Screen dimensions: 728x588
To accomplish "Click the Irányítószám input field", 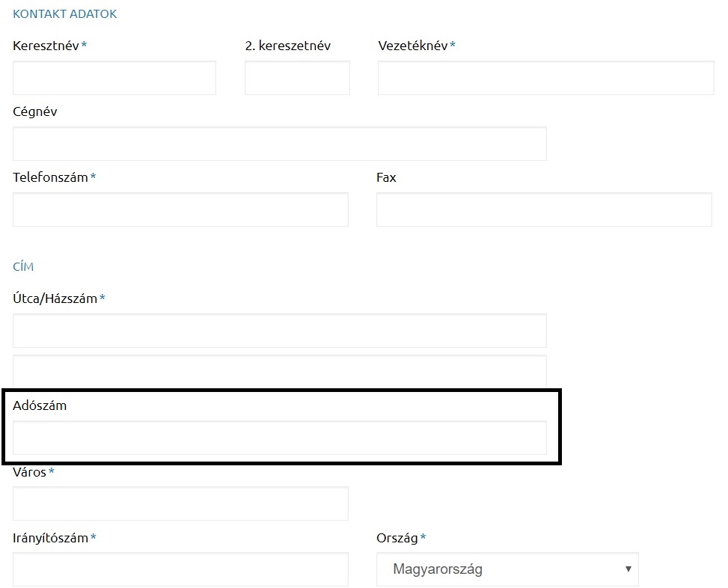I will [180, 569].
